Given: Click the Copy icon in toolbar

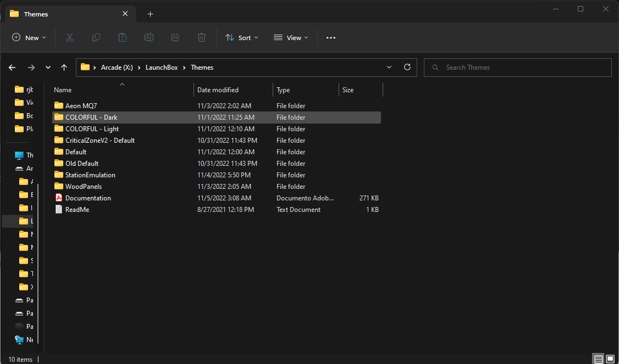Looking at the screenshot, I should click(x=96, y=37).
